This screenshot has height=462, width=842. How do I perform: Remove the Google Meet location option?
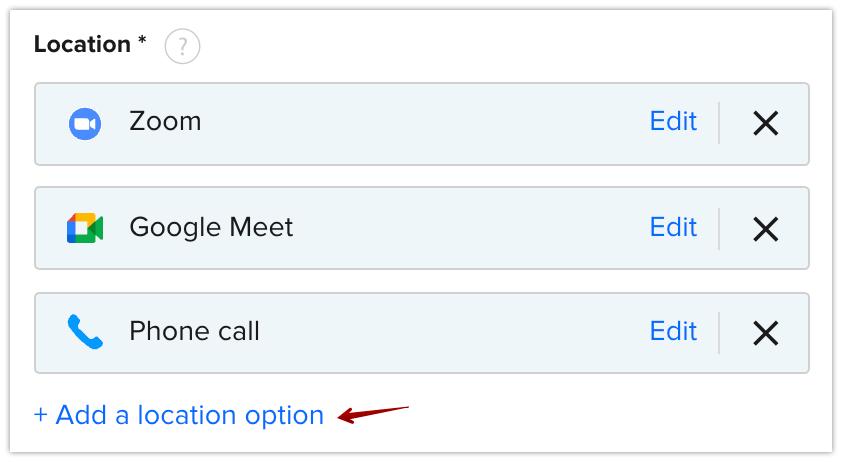[765, 229]
